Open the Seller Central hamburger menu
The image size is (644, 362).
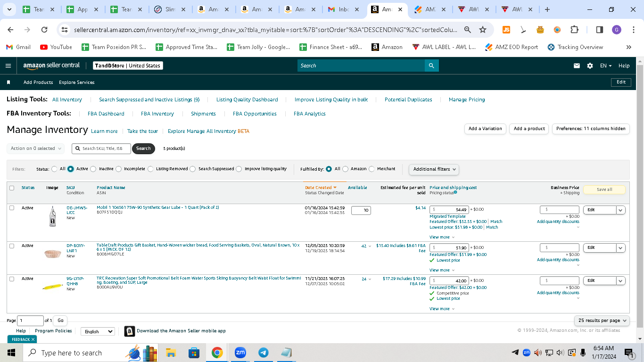[x=8, y=66]
